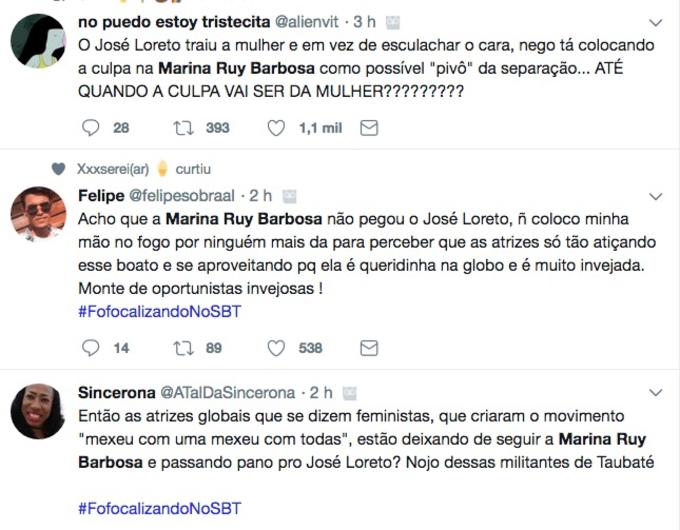This screenshot has height=530, width=680.
Task: View Felipe's profile picture
Action: pyautogui.click(x=38, y=213)
